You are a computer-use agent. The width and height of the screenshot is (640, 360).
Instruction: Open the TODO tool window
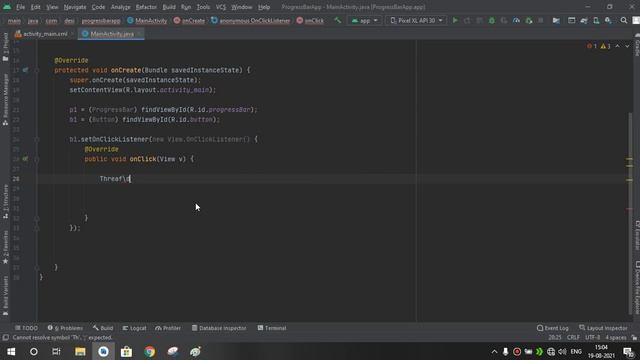pos(27,328)
